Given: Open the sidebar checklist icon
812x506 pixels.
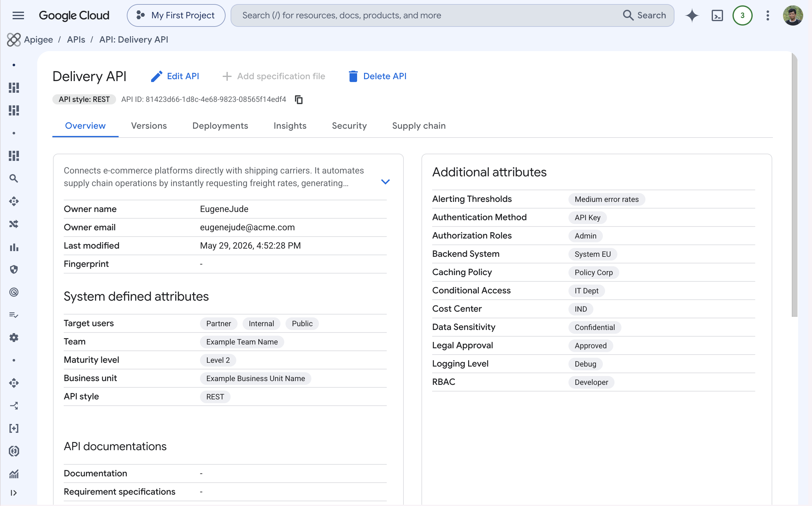Looking at the screenshot, I should point(14,315).
